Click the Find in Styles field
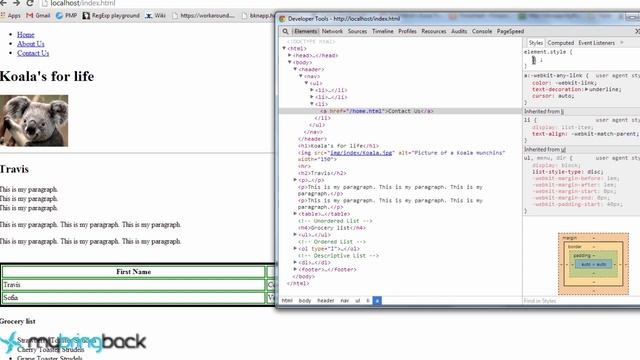Screen dimensions: 640x360 point(581,301)
